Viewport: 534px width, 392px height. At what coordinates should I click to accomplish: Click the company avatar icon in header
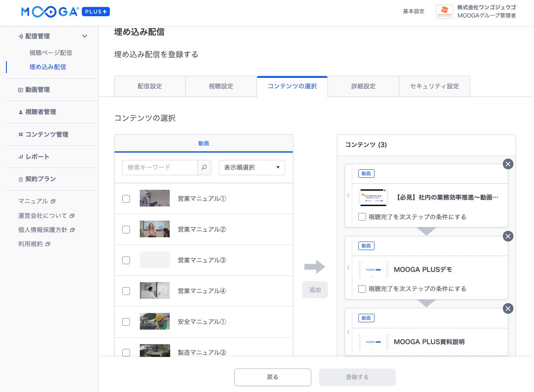coord(445,12)
